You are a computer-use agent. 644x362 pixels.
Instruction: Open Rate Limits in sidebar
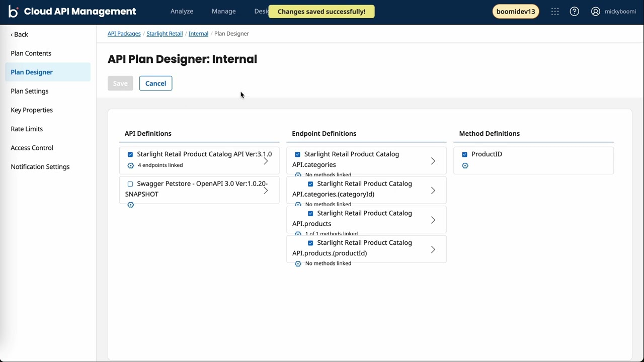click(x=27, y=129)
